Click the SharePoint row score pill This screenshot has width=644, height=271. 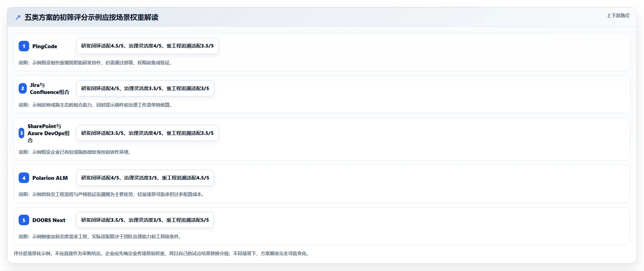pyautogui.click(x=147, y=133)
